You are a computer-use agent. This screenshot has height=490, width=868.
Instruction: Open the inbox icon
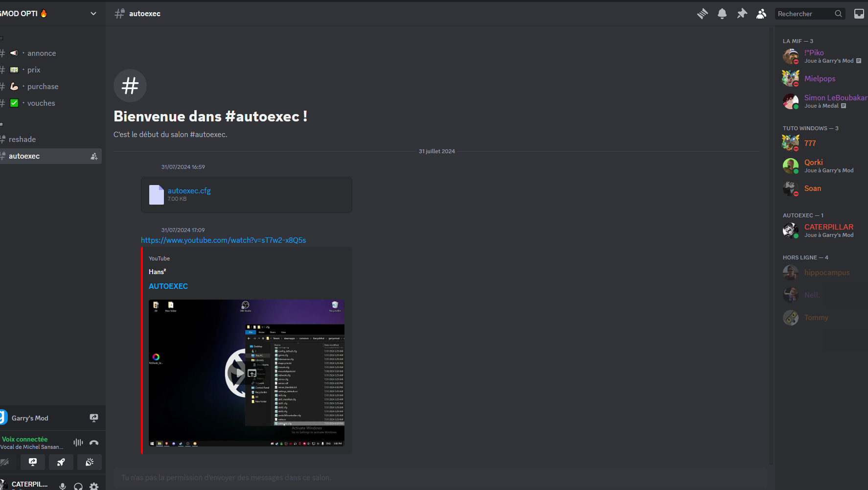pos(859,14)
